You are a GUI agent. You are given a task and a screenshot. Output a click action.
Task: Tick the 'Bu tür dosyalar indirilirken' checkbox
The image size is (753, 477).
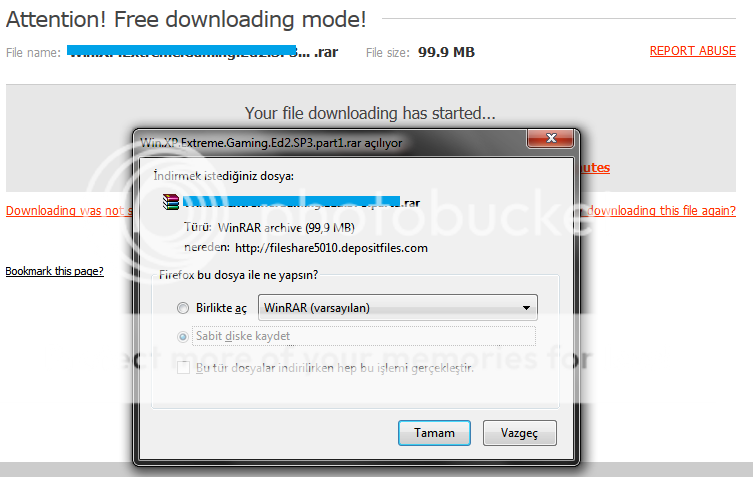click(x=183, y=368)
